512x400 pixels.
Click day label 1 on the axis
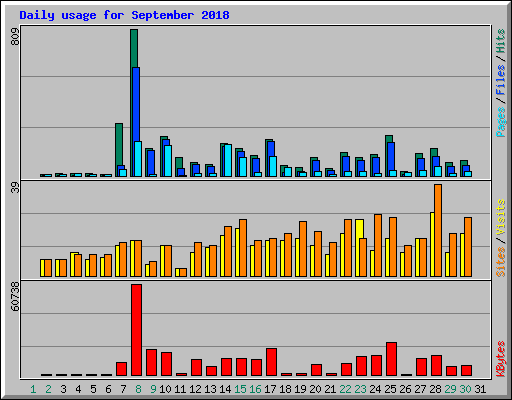[33, 389]
